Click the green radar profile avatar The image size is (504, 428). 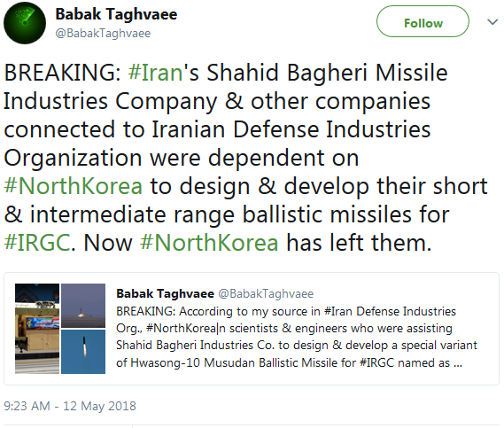(x=25, y=23)
